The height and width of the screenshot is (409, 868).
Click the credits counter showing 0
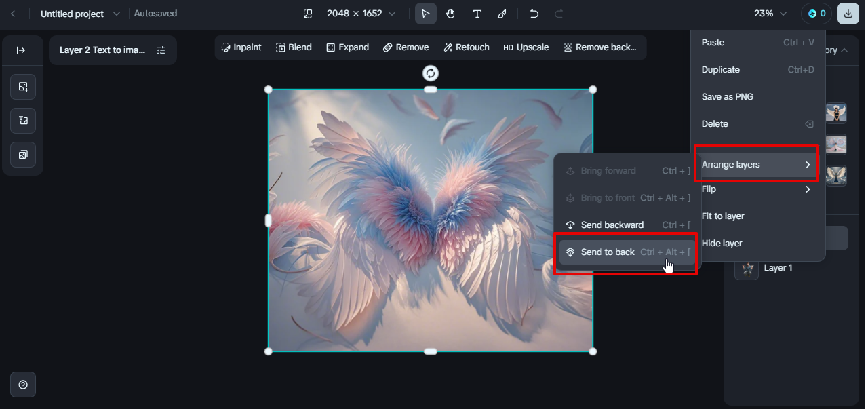[816, 14]
